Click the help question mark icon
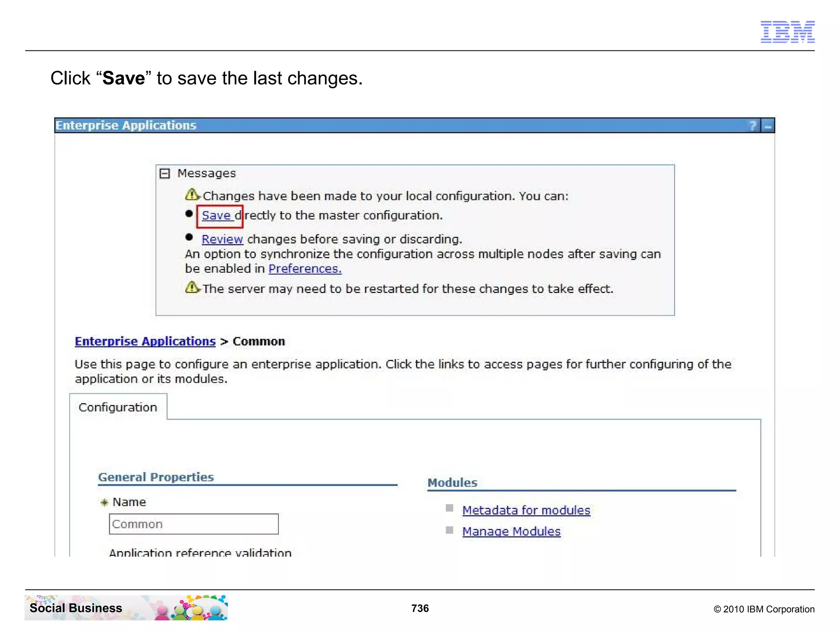The height and width of the screenshot is (630, 840). click(753, 126)
